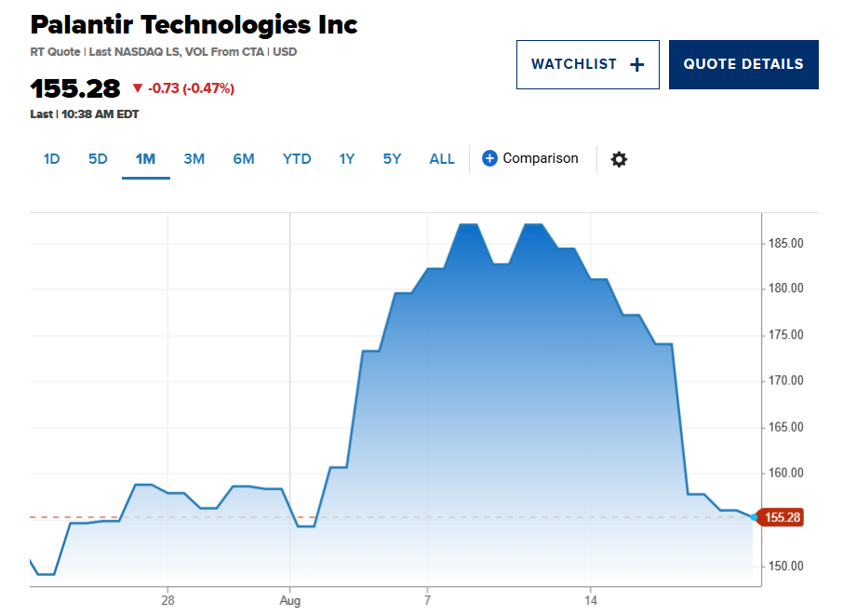Open QUOTE DETAILS page
Viewport: 843px width, 616px height.
[743, 64]
